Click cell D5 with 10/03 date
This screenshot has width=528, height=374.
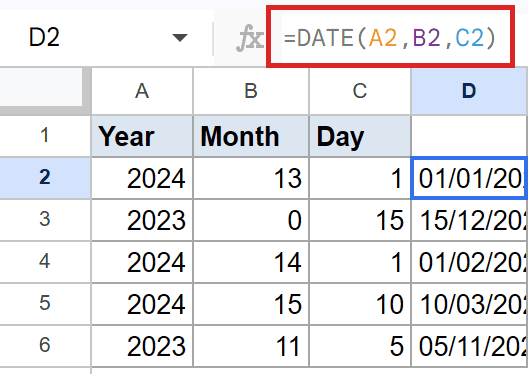pos(469,304)
